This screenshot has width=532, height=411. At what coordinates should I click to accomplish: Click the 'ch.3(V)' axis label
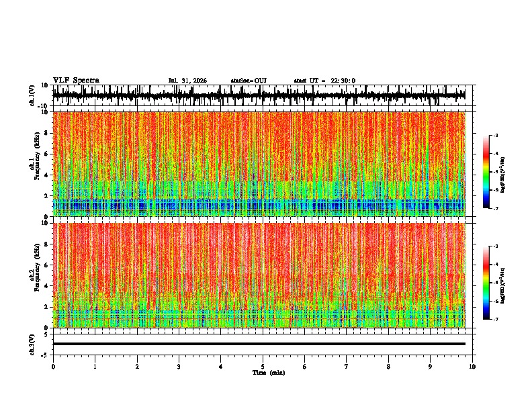point(32,345)
